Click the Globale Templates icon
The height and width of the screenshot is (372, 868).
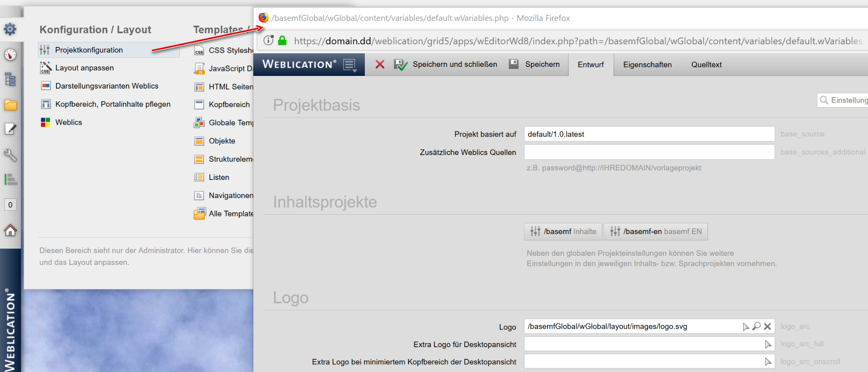coord(199,122)
